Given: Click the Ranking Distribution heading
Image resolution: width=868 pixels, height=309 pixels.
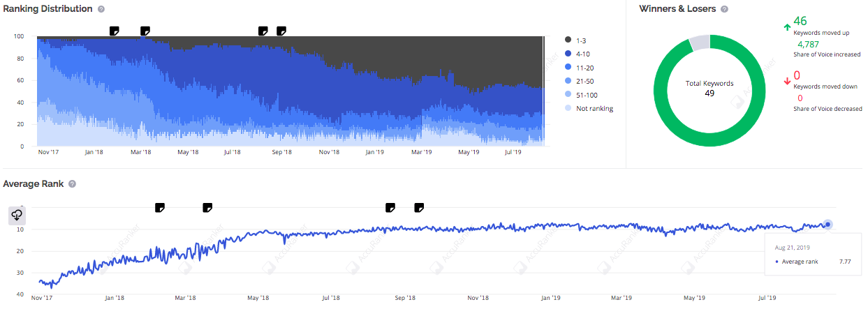Looking at the screenshot, I should (x=47, y=9).
